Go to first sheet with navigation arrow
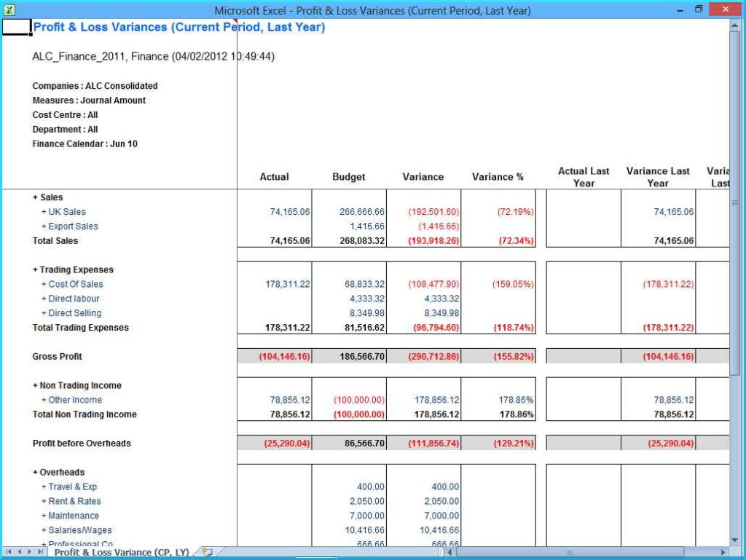Viewport: 746px width, 560px height. pos(9,552)
